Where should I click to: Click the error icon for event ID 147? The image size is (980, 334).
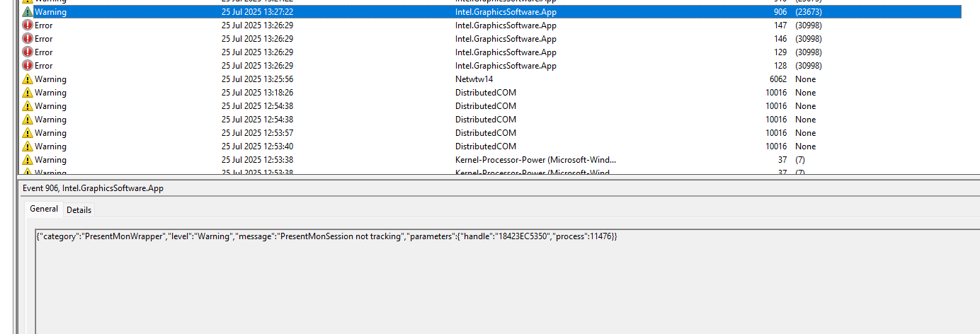point(28,25)
